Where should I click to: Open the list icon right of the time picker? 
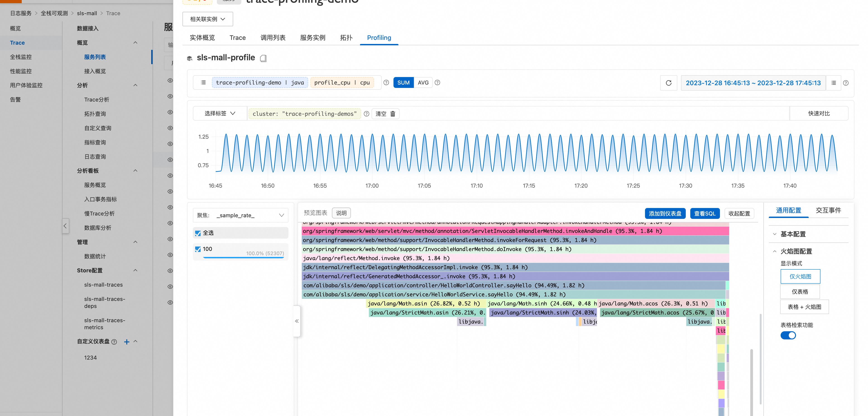pos(834,83)
